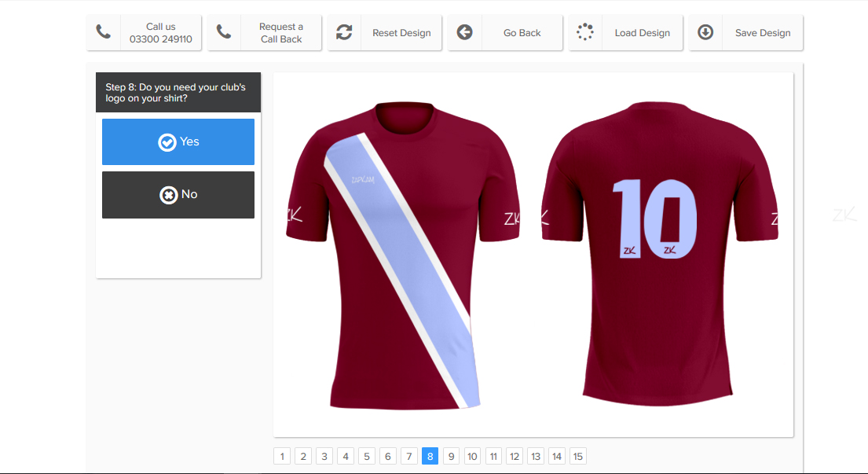The image size is (868, 474).
Task: Jump to step 15 of the designer
Action: [x=578, y=456]
